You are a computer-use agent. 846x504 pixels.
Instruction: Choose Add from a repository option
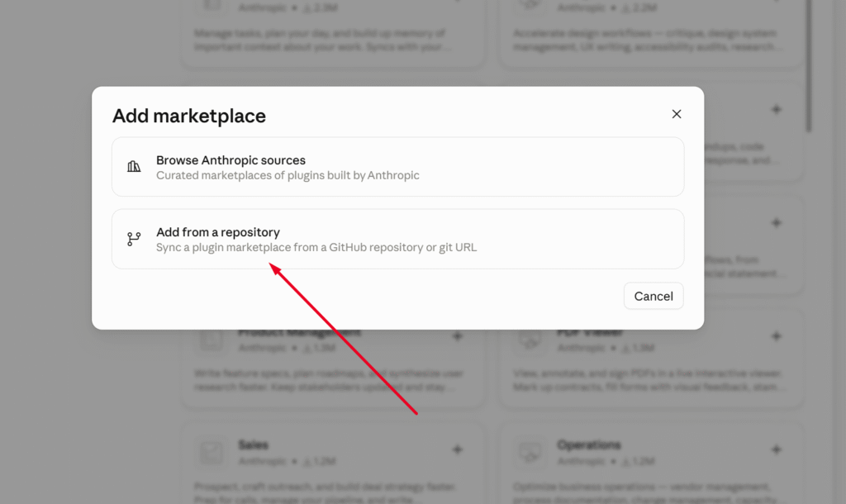(397, 239)
